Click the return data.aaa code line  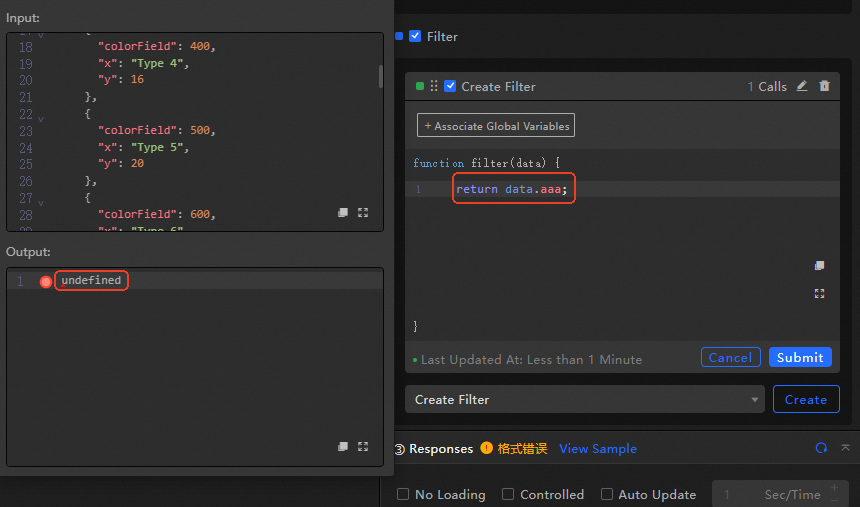511,189
